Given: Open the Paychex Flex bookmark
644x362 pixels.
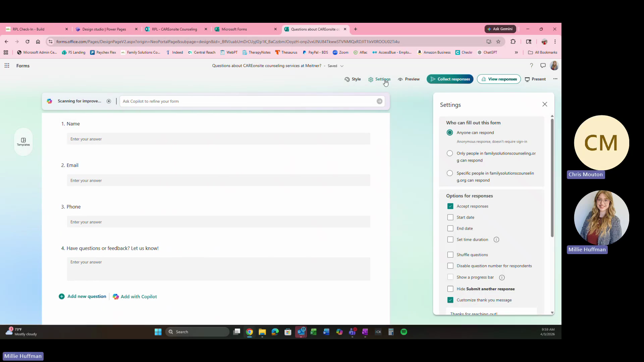Looking at the screenshot, I should click(x=103, y=52).
